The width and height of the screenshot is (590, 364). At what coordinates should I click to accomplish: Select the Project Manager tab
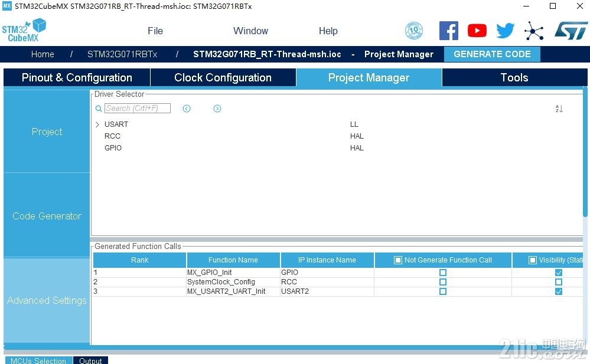click(x=369, y=77)
